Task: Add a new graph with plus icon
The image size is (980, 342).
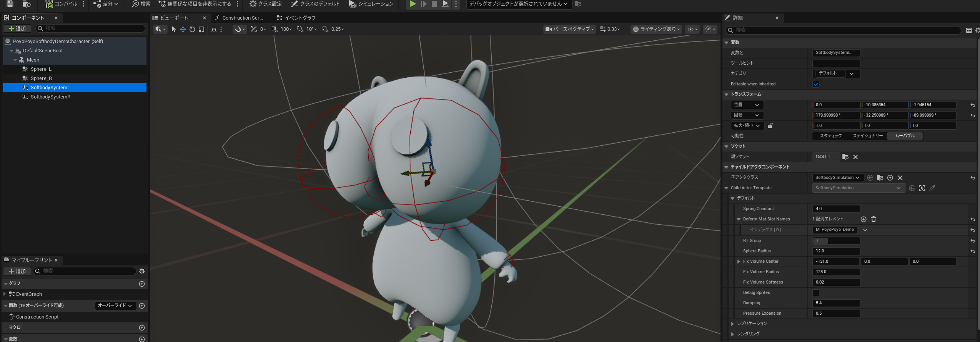Action: pos(142,284)
